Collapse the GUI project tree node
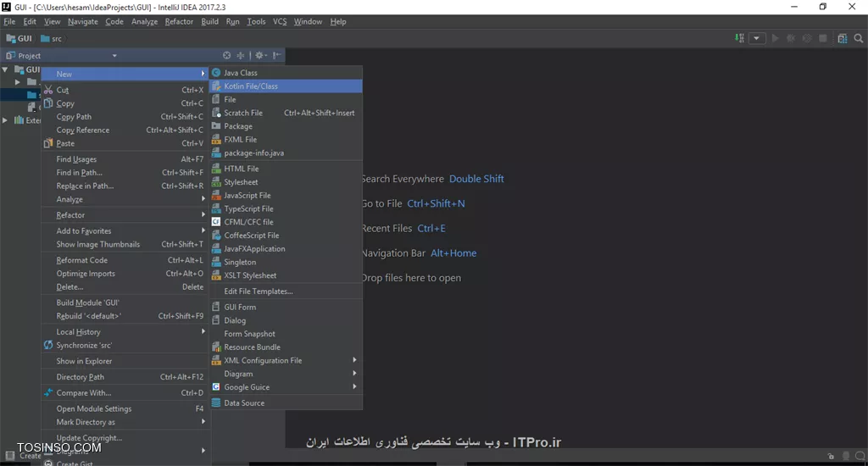Screen dimensions: 868x466 tap(5, 69)
